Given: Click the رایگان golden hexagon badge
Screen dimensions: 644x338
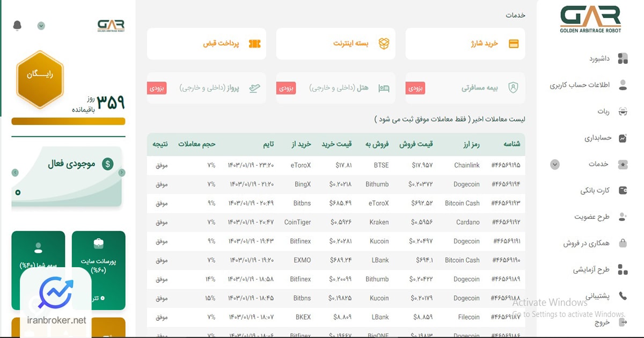Looking at the screenshot, I should pyautogui.click(x=40, y=79).
